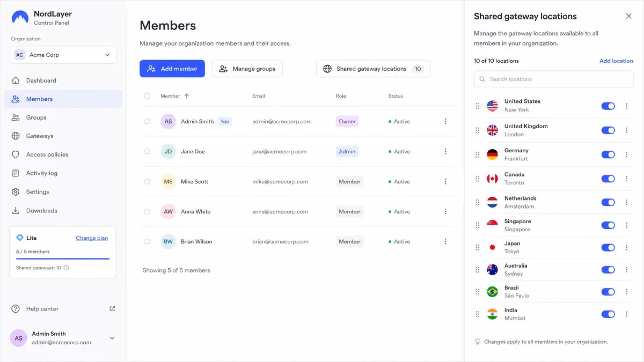
Task: Open the three-dot menu for United Kingdom location
Action: point(626,130)
